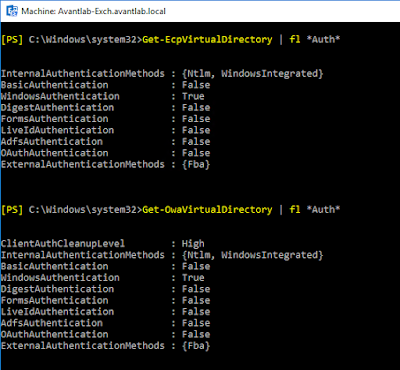
Task: Click LiveIdAuthentication in the Owa output
Action: pos(57,312)
